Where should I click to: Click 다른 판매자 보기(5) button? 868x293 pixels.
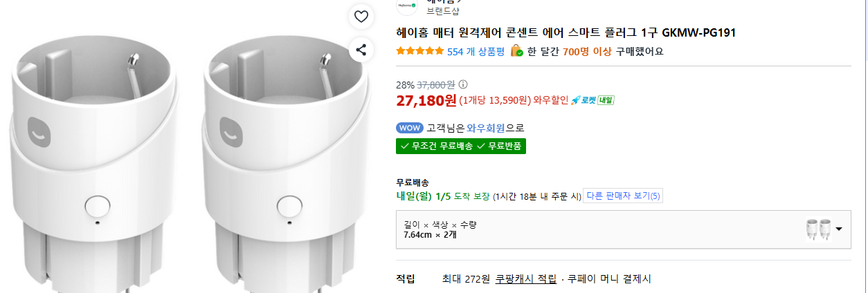pyautogui.click(x=623, y=196)
